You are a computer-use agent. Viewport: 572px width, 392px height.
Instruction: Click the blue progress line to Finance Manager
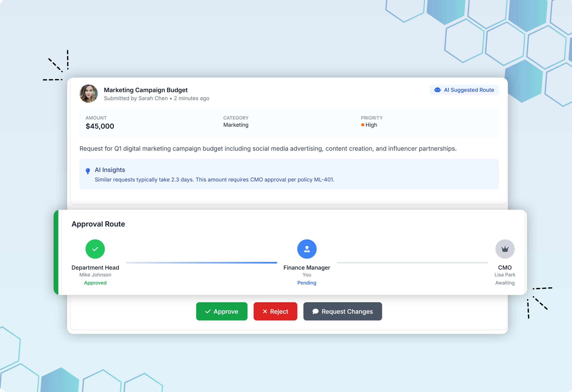click(201, 263)
